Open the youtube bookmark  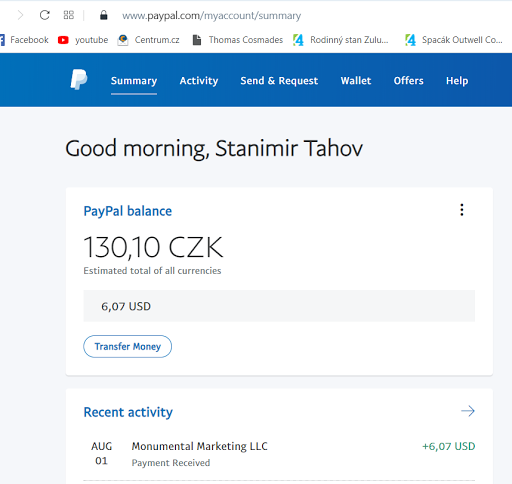click(x=83, y=40)
